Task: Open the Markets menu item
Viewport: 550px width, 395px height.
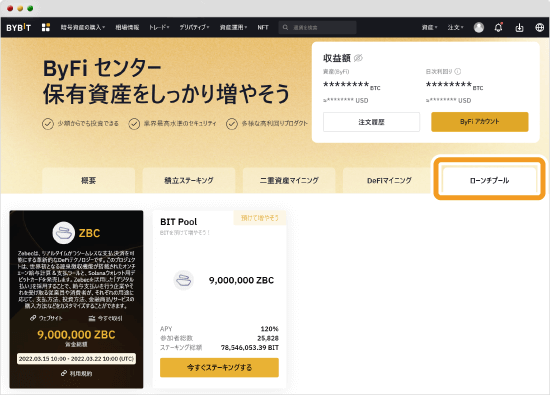Action: 127,27
